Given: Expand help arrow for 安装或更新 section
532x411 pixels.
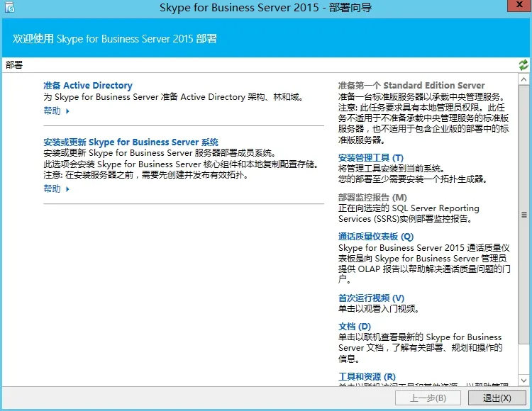Looking at the screenshot, I should [67, 189].
